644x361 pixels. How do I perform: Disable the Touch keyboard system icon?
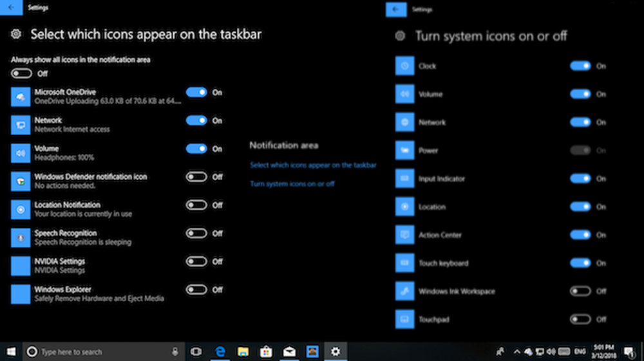point(580,263)
